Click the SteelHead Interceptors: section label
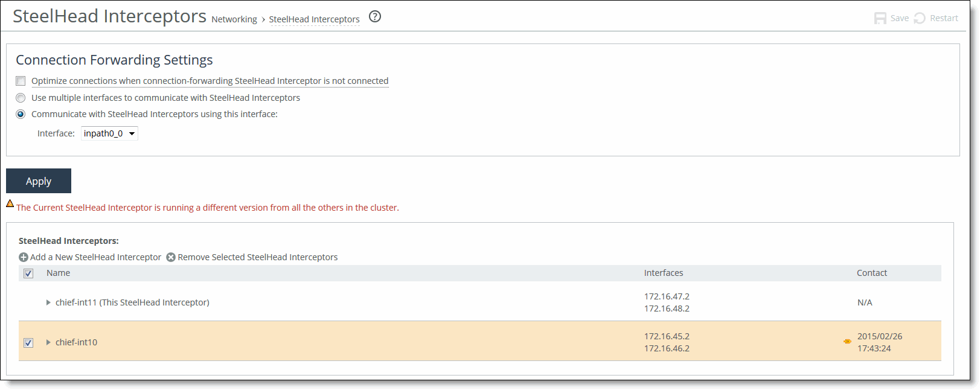 69,241
